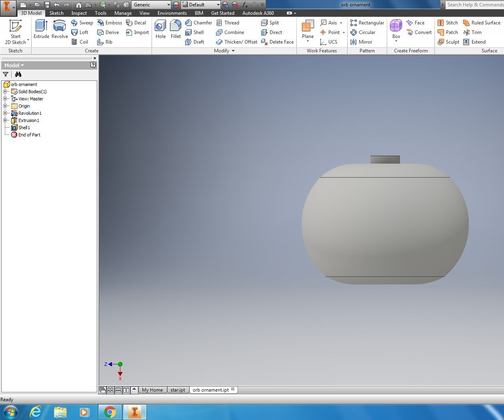Click the Thicken/ Offset button
The height and width of the screenshot is (420, 504).
(236, 42)
